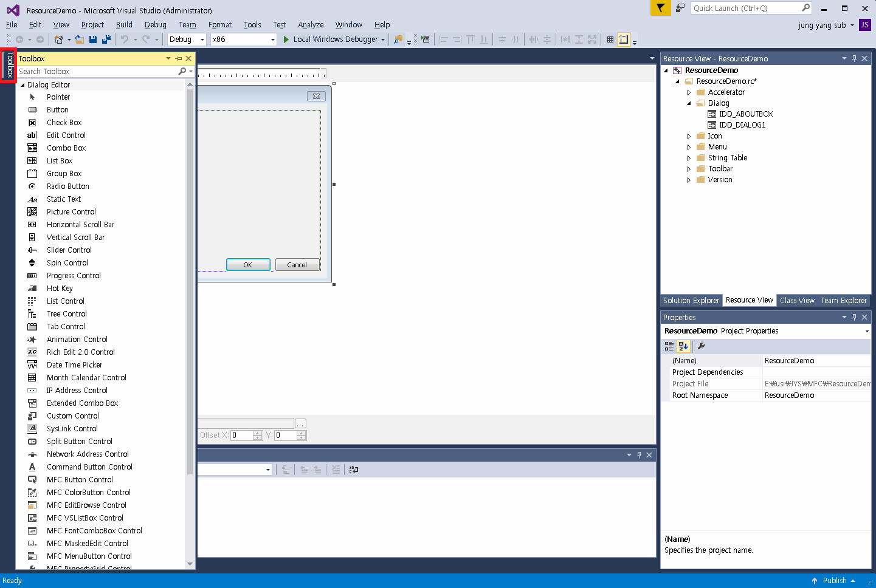Click the Offset X value field

click(x=242, y=436)
